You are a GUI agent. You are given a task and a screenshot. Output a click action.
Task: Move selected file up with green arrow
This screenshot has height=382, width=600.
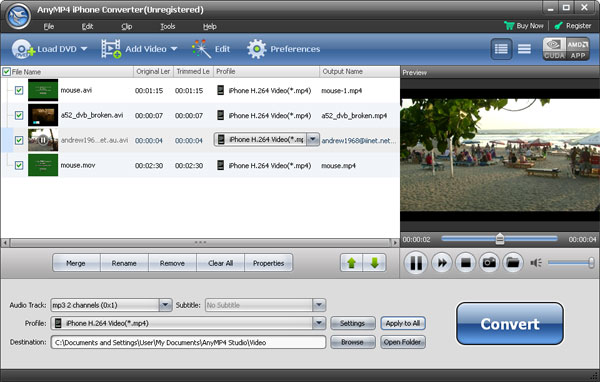click(352, 263)
